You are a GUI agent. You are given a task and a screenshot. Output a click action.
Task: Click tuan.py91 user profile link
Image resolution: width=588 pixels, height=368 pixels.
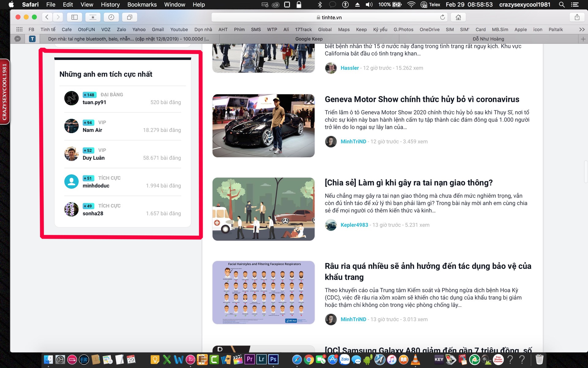click(93, 102)
